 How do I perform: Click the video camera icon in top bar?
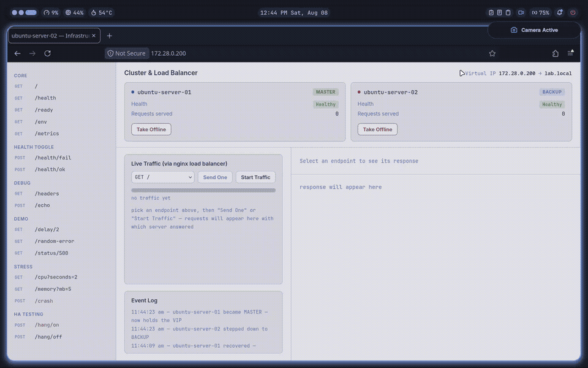(521, 12)
